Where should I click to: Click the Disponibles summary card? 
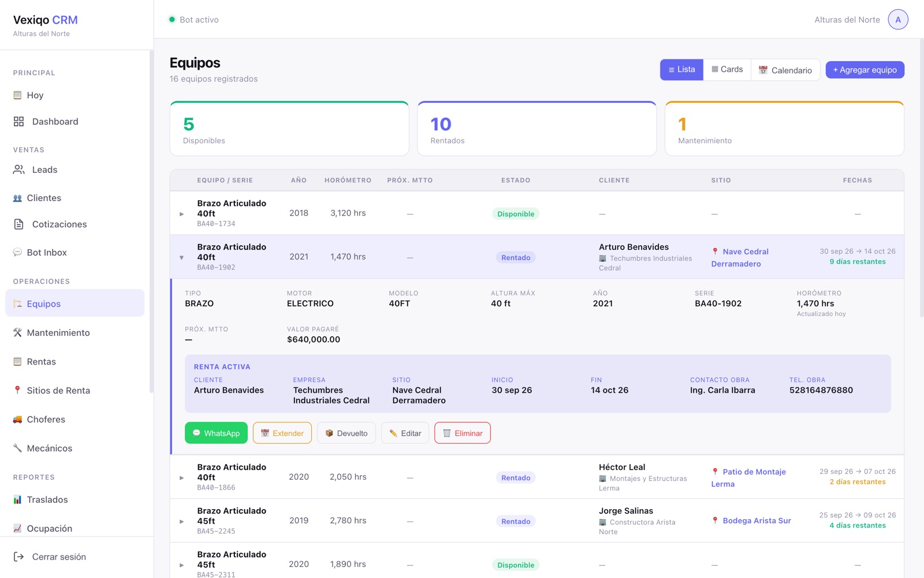pyautogui.click(x=289, y=129)
